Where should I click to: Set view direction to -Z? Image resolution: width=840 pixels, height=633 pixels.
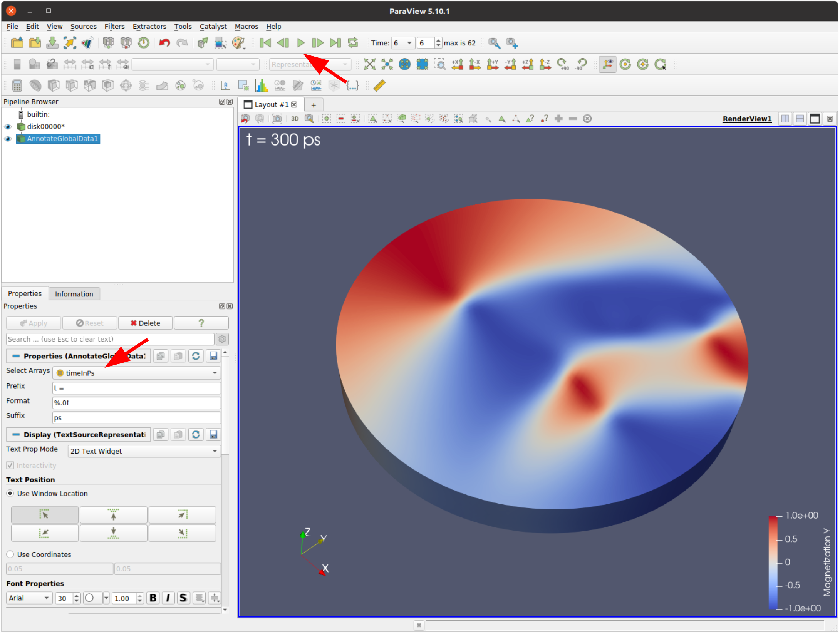545,64
